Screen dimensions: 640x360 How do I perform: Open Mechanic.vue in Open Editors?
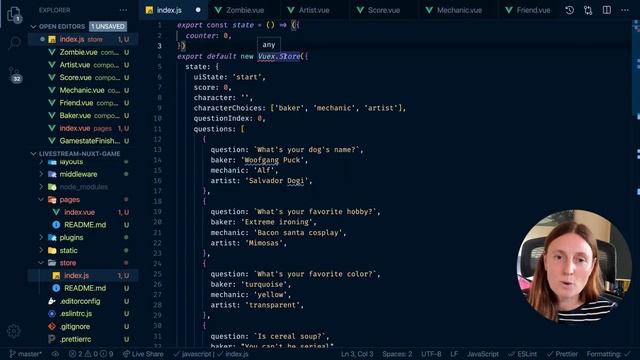(x=83, y=90)
